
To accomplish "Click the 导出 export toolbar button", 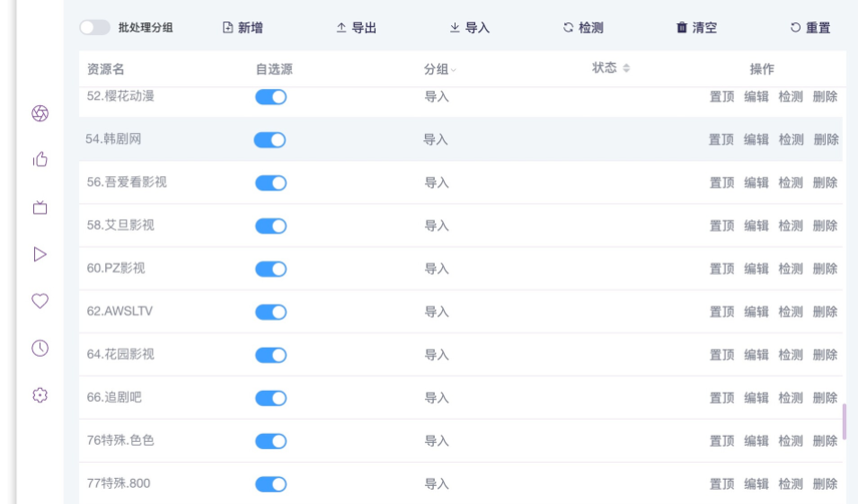I will point(356,28).
